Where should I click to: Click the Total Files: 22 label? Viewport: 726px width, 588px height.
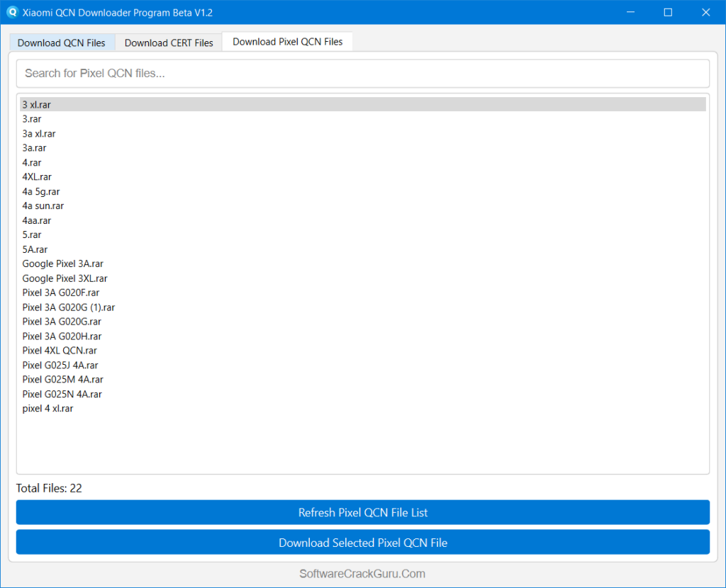(49, 488)
